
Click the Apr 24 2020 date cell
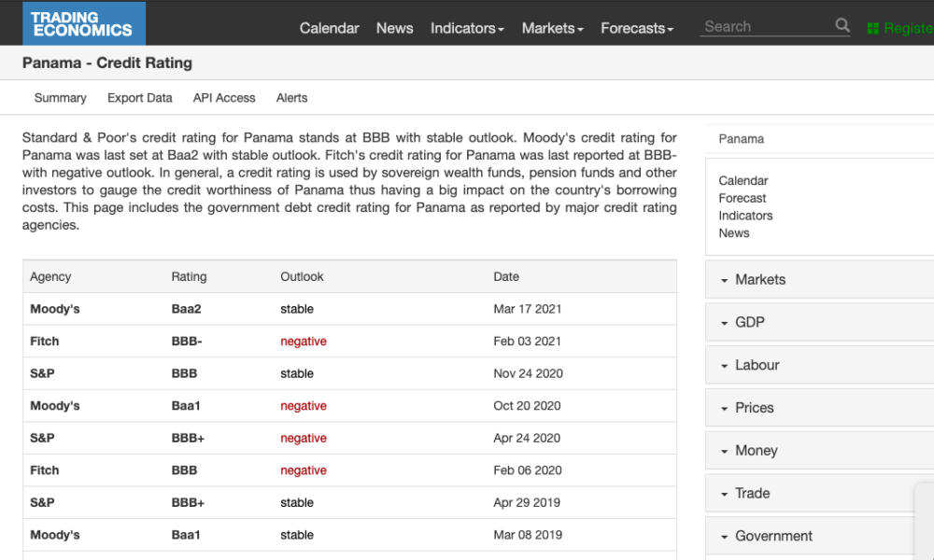pyautogui.click(x=527, y=438)
